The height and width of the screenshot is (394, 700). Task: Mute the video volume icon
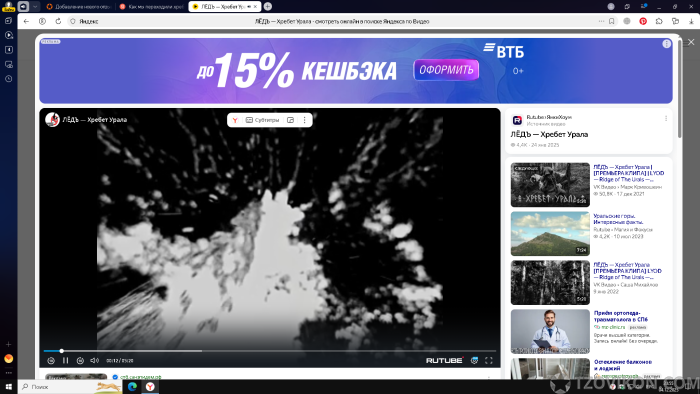94,361
